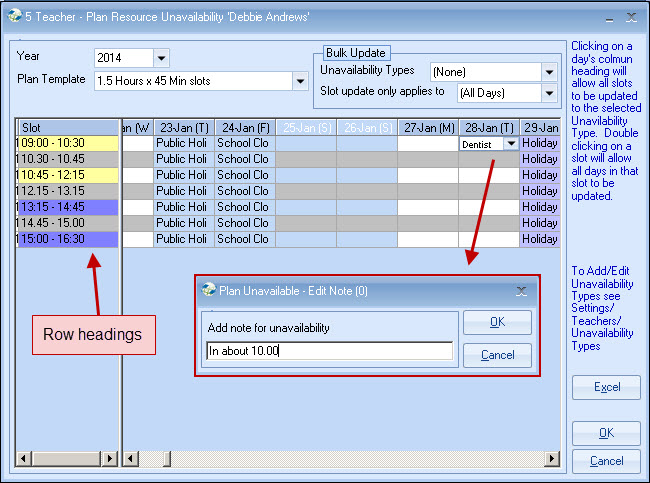Select the 23-Jan (T) column heading
The width and height of the screenshot is (650, 483).
point(183,127)
